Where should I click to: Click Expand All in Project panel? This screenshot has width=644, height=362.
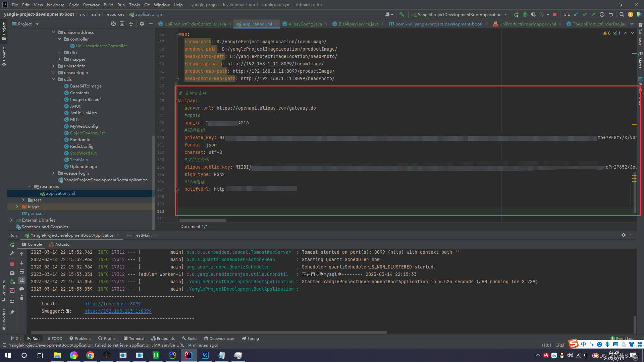(122, 24)
